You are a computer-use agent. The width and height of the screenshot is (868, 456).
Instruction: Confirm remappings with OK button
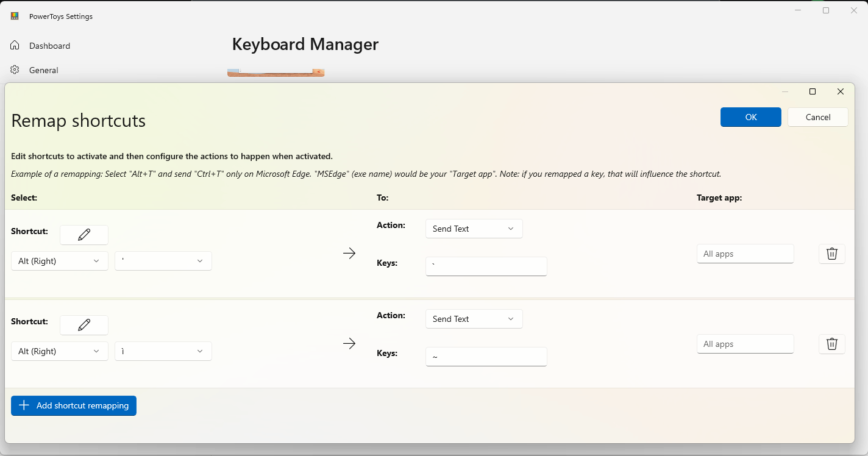[x=751, y=117]
